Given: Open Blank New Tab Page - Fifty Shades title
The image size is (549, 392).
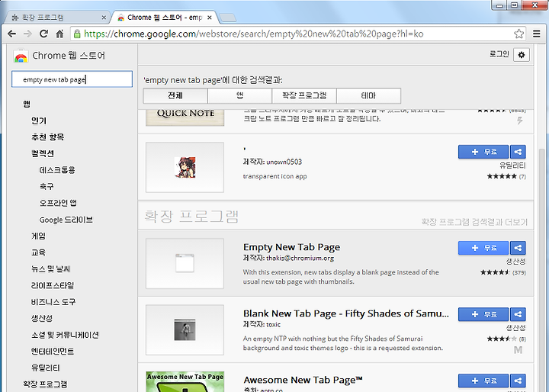Looking at the screenshot, I should [x=346, y=313].
